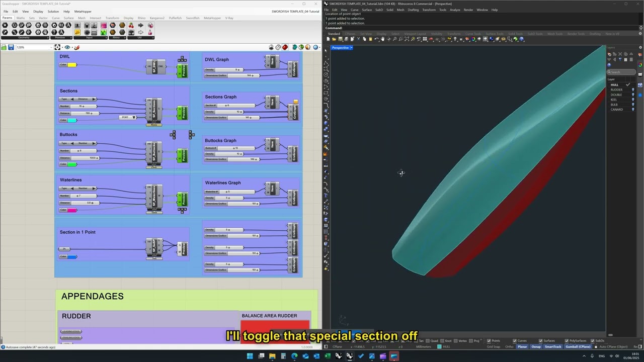
Task: Toggle Planar button in Rhino status bar
Action: pyautogui.click(x=523, y=346)
